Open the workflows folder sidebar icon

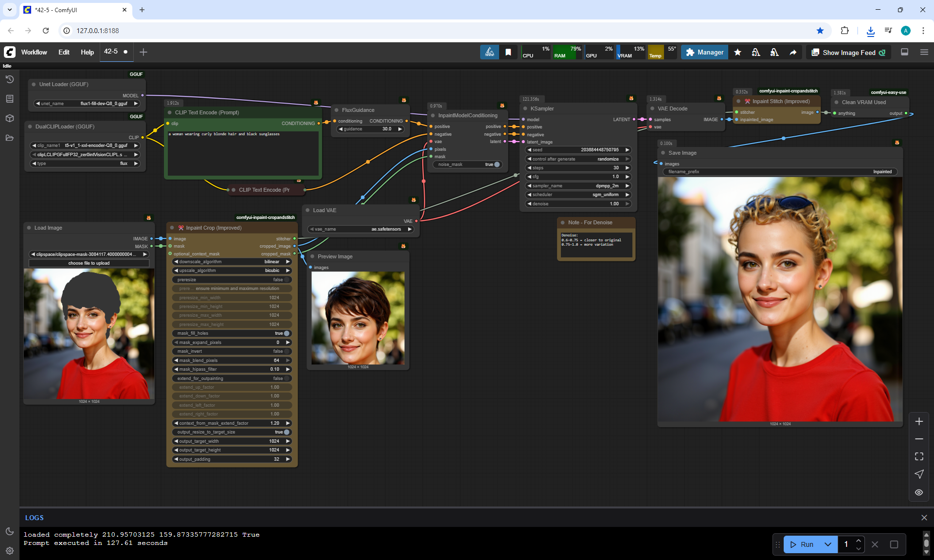point(9,138)
